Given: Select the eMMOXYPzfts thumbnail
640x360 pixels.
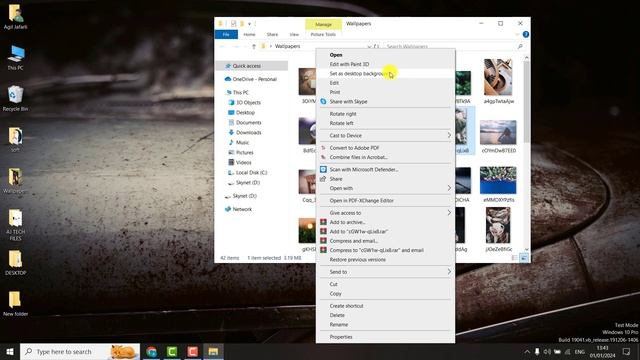Looking at the screenshot, I should 498,184.
